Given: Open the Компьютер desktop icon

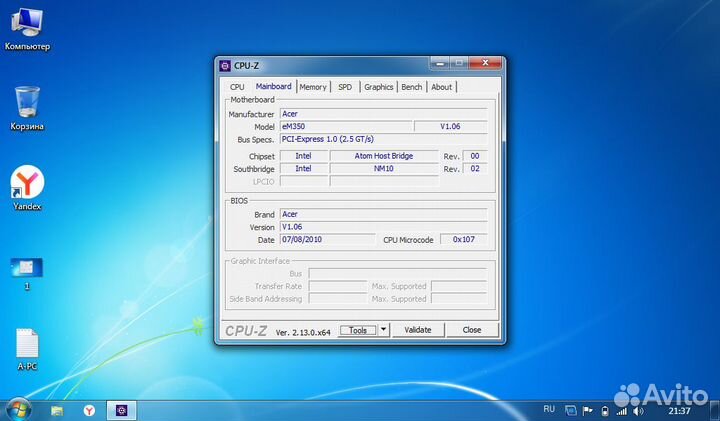Looking at the screenshot, I should 27,29.
